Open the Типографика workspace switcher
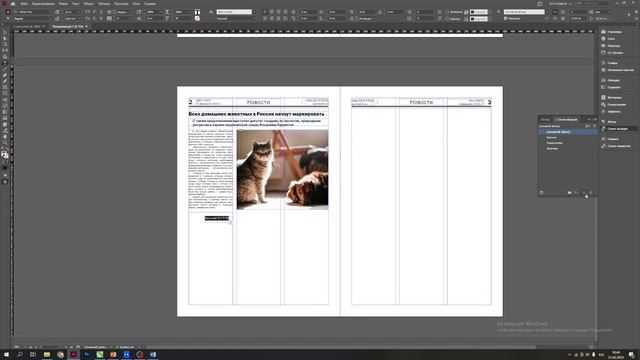The image size is (640, 360). 560,3
